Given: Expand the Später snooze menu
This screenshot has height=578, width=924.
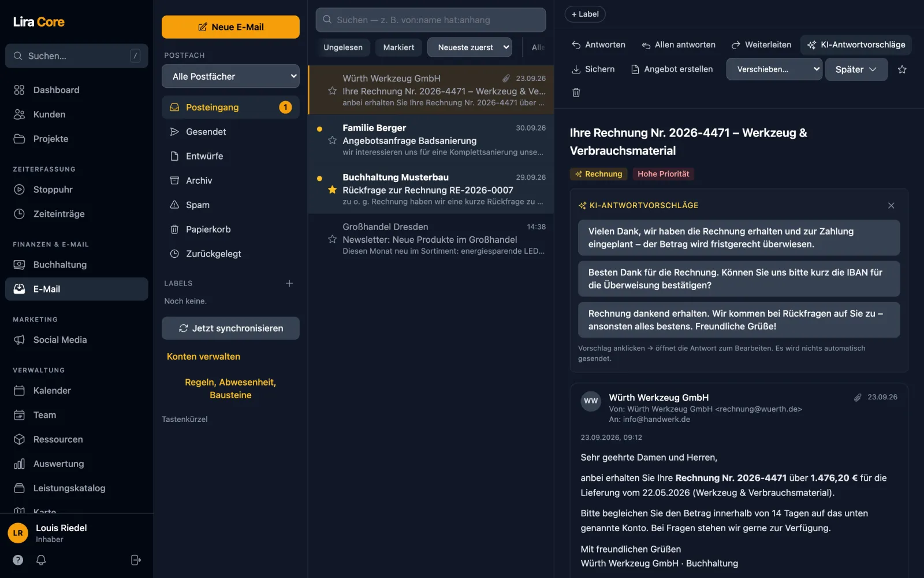Looking at the screenshot, I should click(856, 69).
